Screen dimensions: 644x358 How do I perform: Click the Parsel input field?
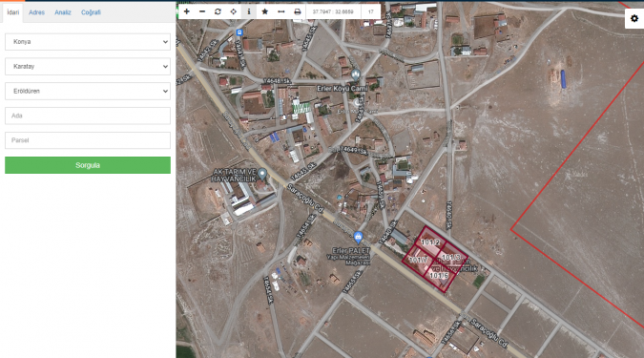point(88,140)
